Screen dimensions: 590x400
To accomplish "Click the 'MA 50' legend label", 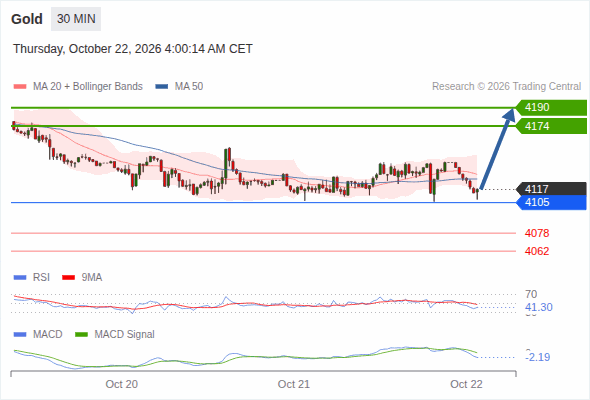I will (189, 87).
